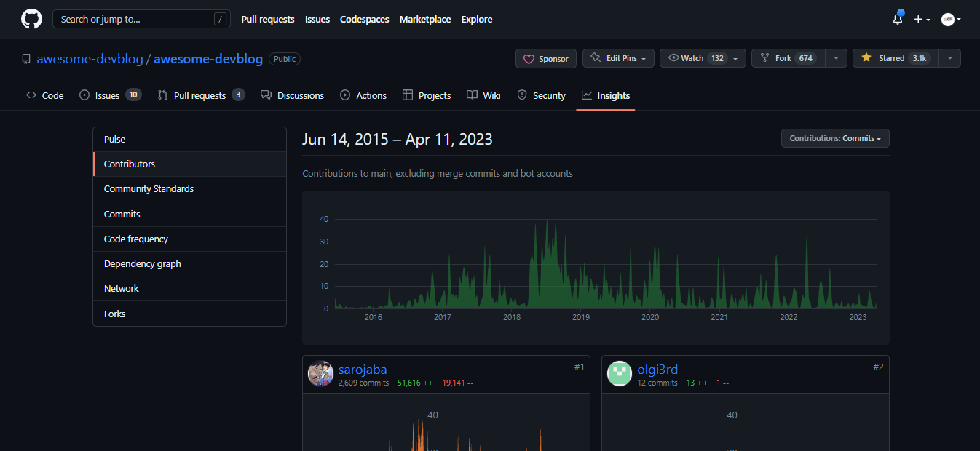Open the user avatar menu
The width and height of the screenshot is (980, 451).
(951, 20)
